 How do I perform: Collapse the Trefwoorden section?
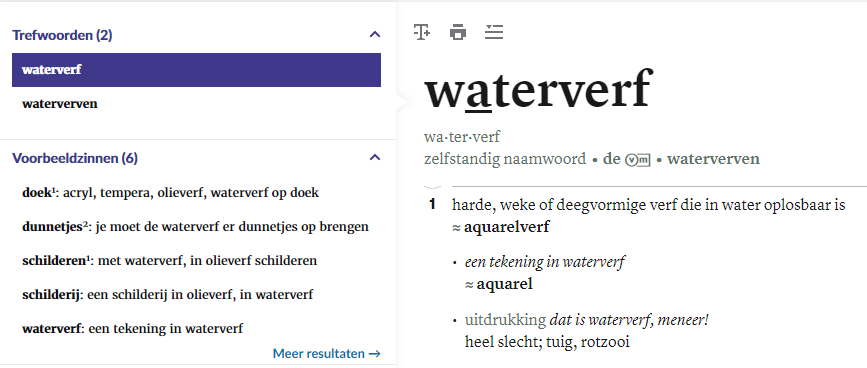[x=375, y=35]
